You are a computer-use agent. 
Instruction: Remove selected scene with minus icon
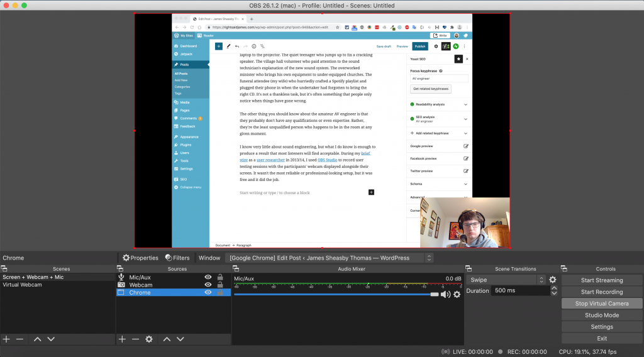pyautogui.click(x=19, y=339)
